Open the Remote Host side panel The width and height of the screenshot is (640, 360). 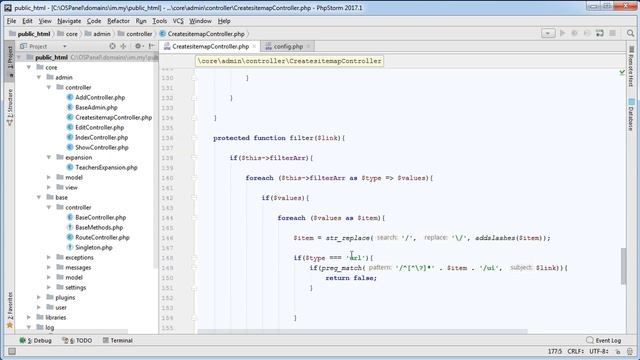click(x=631, y=66)
